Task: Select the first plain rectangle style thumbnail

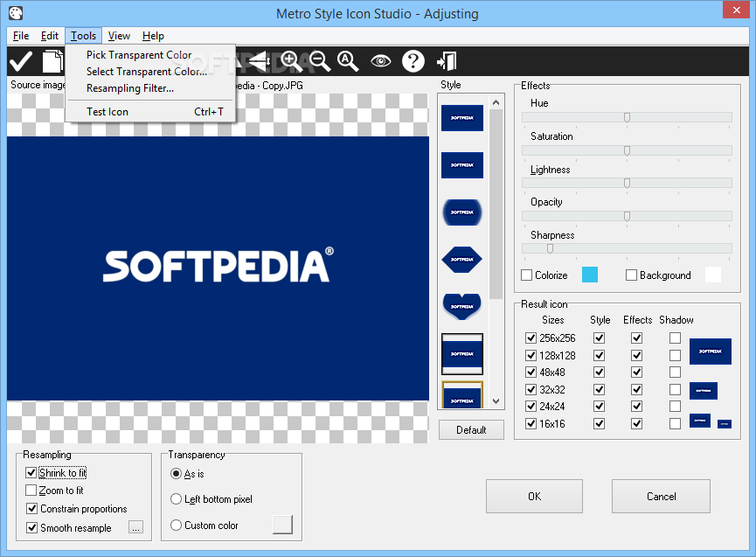Action: [x=461, y=118]
